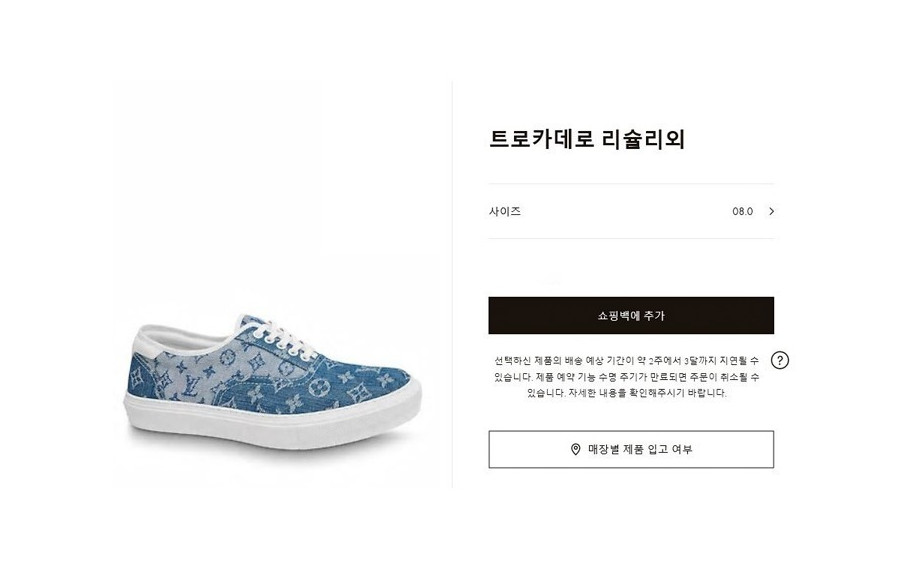Image resolution: width=900 pixels, height=572 pixels.
Task: Add item with 쇼핑백에 추가 button
Action: point(631,316)
